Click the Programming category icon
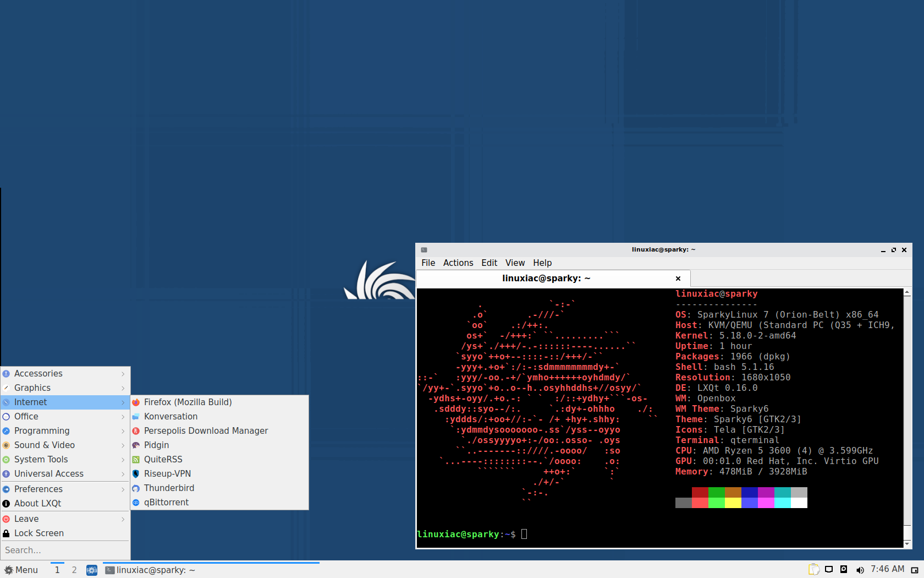924x578 pixels. point(6,431)
